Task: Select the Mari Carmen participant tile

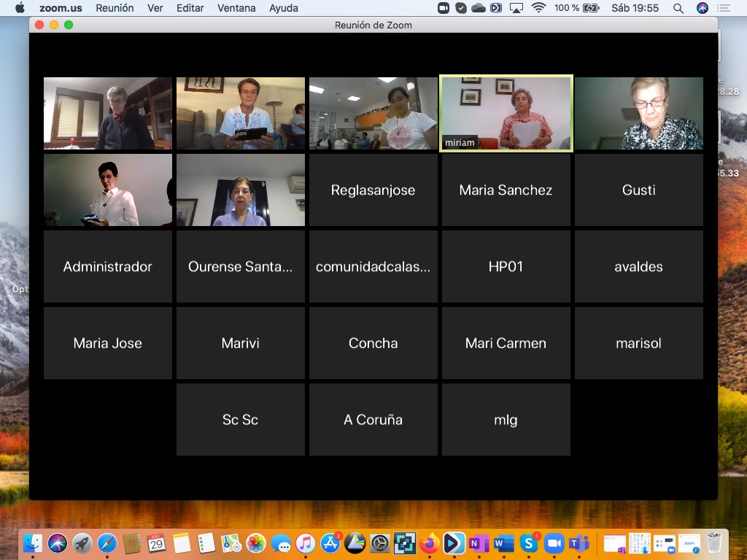Action: (506, 343)
